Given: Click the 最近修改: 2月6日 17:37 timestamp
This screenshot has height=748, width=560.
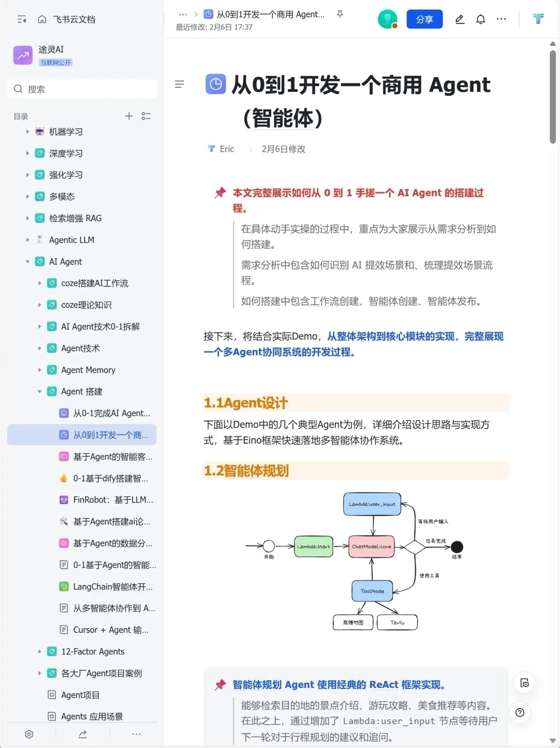Looking at the screenshot, I should (x=214, y=27).
